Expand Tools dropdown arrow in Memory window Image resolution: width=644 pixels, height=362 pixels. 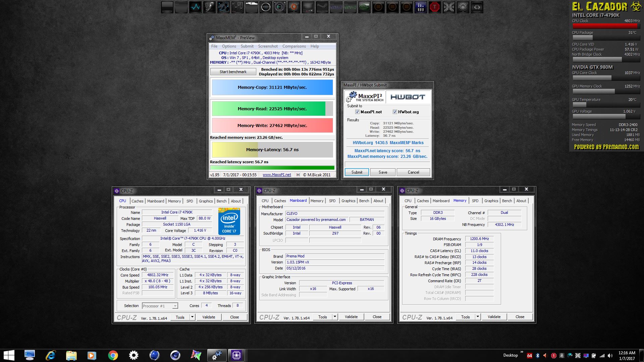478,317
